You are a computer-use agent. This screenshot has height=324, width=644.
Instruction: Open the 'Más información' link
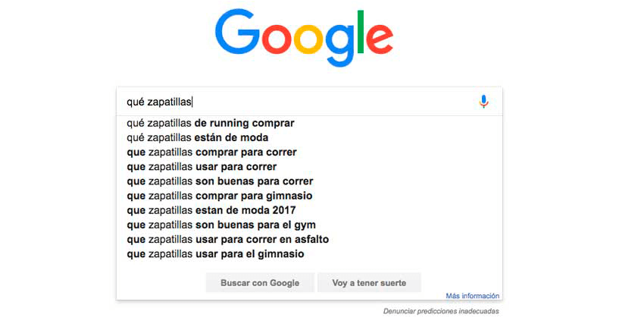click(x=473, y=296)
